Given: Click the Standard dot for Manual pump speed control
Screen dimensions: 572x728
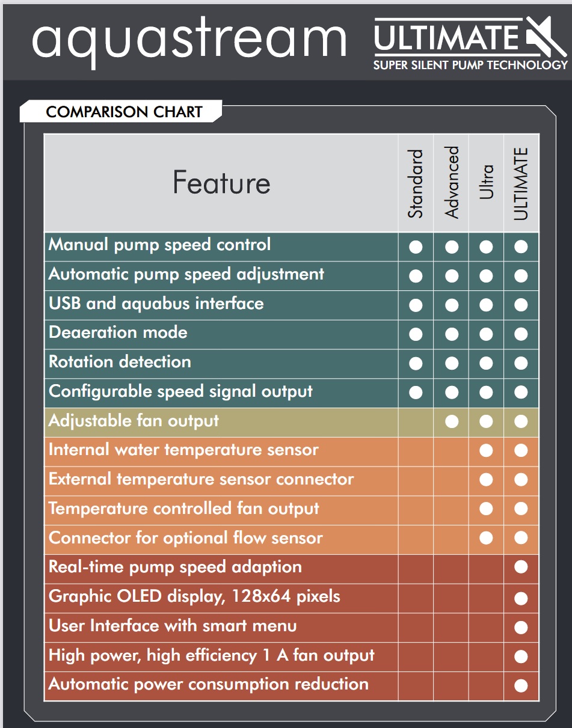Looking at the screenshot, I should click(416, 247).
